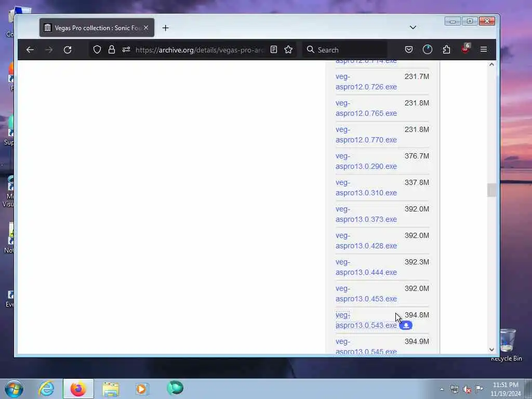Open a new tab with the plus button

[165, 28]
